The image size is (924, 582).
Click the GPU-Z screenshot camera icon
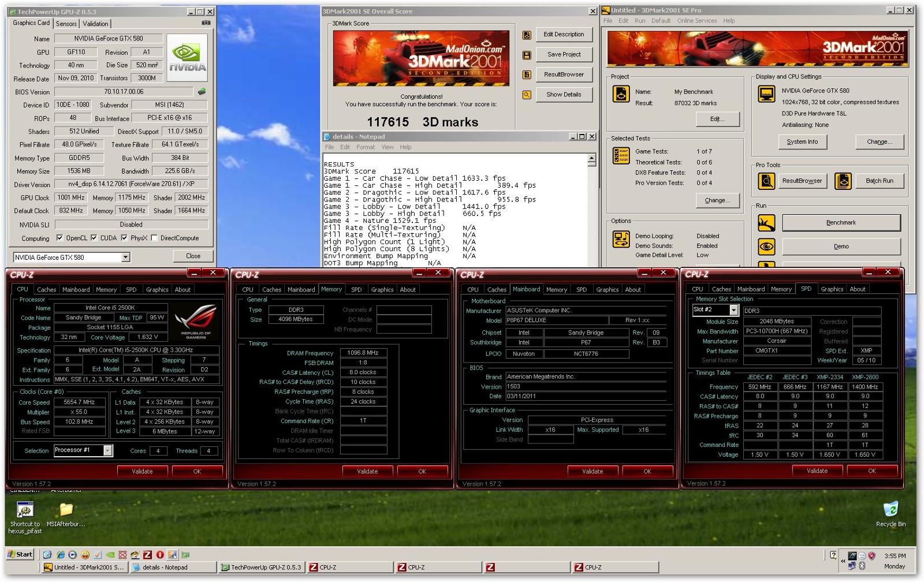tap(206, 23)
